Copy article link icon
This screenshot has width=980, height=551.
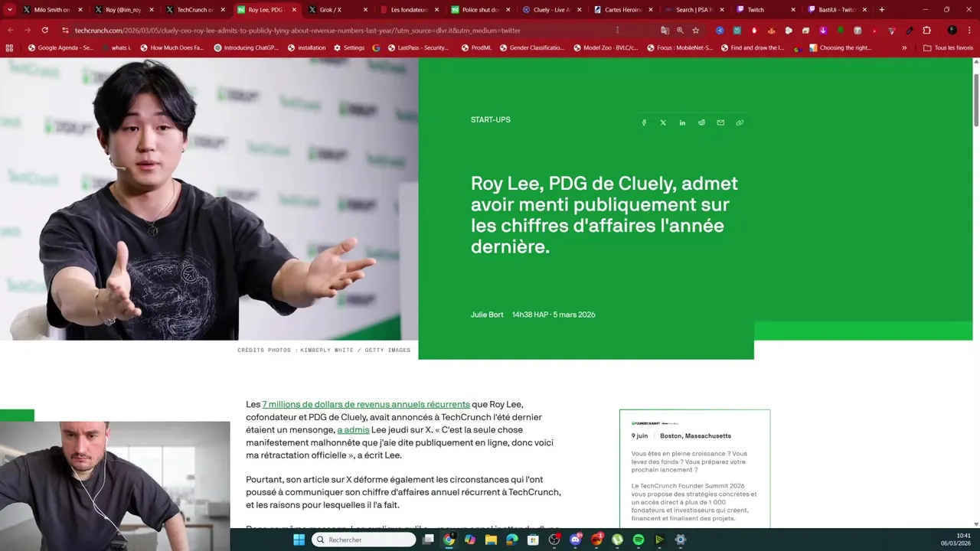pos(740,122)
